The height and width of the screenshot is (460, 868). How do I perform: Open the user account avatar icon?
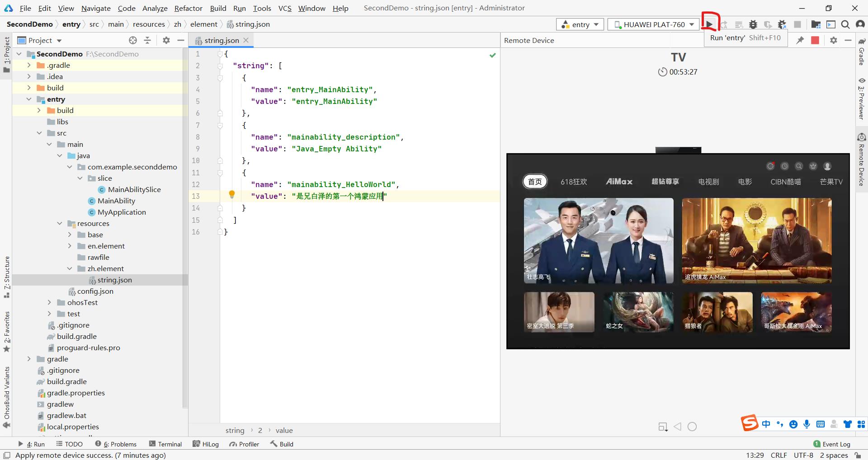[860, 24]
